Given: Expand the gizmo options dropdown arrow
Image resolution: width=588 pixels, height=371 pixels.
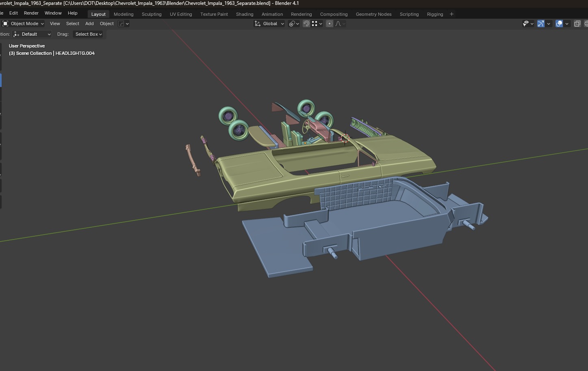Looking at the screenshot, I should pos(549,24).
